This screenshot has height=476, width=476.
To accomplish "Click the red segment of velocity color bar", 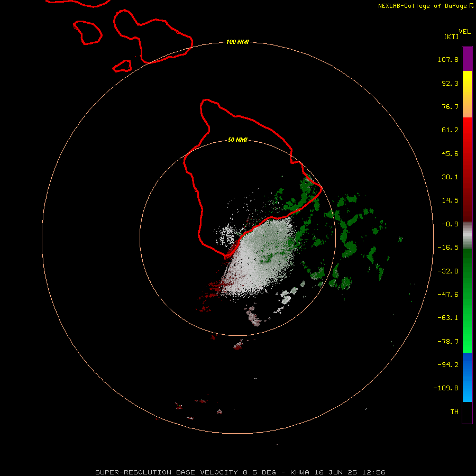I will point(467,169).
